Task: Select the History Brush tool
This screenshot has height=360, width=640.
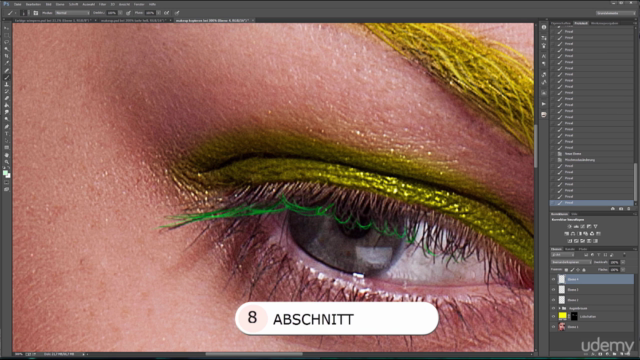Action: [7, 91]
